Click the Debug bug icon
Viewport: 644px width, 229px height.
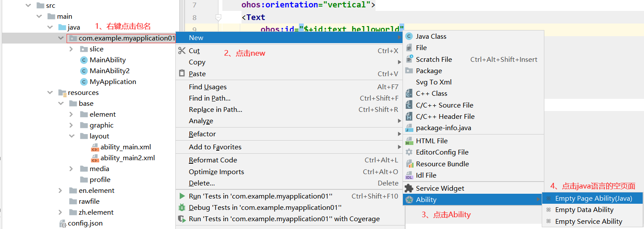coord(182,207)
